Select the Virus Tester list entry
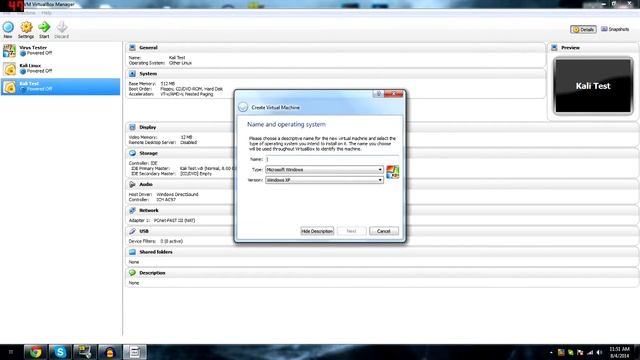The height and width of the screenshot is (360, 640). point(61,51)
